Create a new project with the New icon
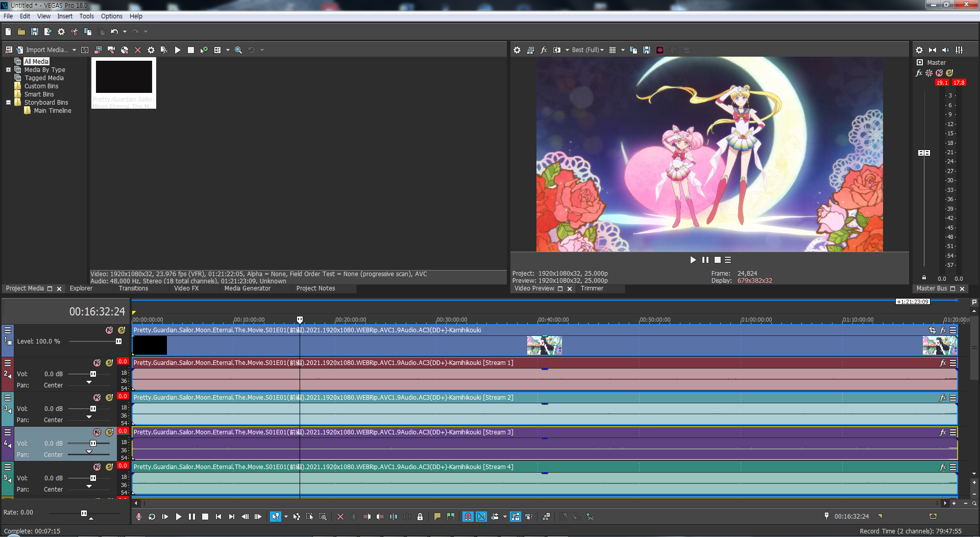Image resolution: width=980 pixels, height=537 pixels. click(x=8, y=32)
